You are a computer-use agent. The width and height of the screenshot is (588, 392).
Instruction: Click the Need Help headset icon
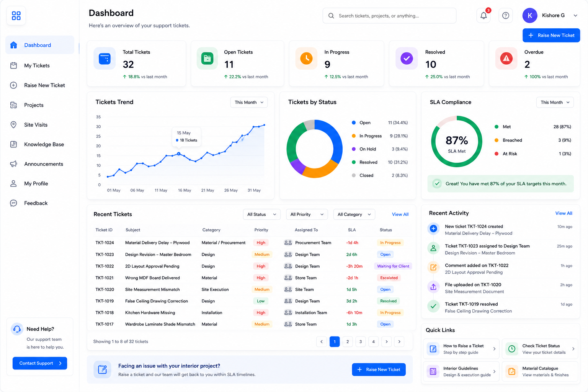point(17,329)
